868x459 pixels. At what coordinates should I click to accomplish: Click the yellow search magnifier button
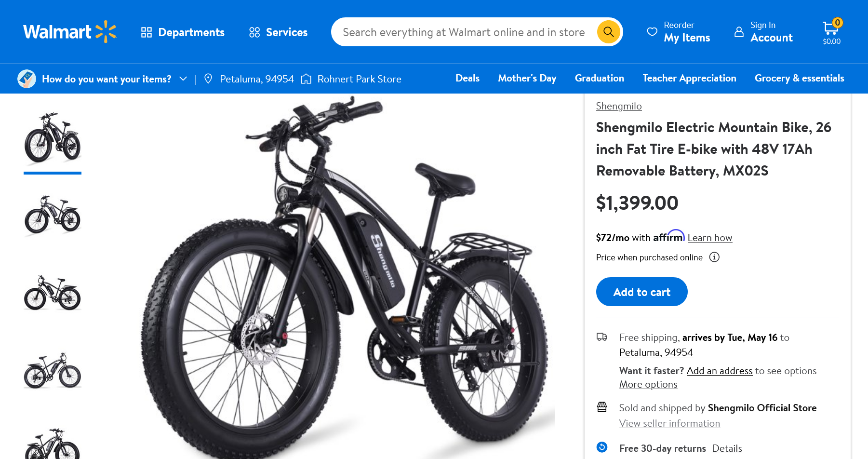click(x=608, y=32)
